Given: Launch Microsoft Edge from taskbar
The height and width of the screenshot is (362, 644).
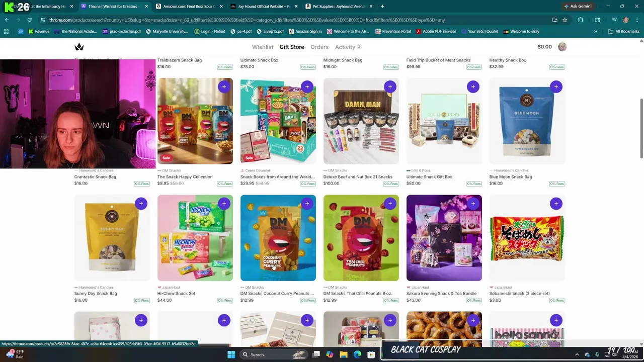Looking at the screenshot, I should (357, 354).
